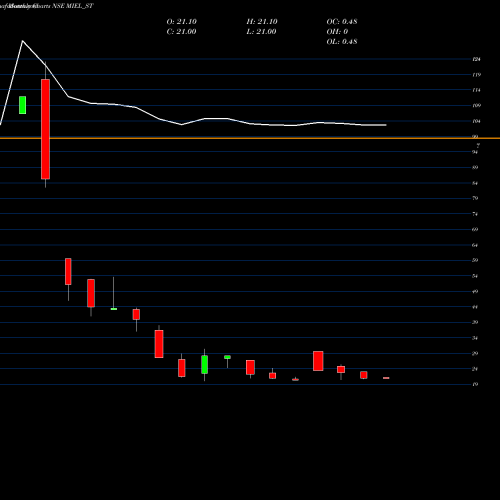Click the "OH: 0" value
500x500 pixels.
point(337,32)
